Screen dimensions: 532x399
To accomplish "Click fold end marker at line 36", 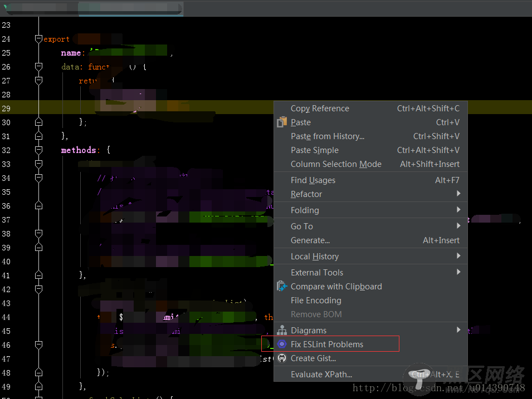I will point(38,205).
